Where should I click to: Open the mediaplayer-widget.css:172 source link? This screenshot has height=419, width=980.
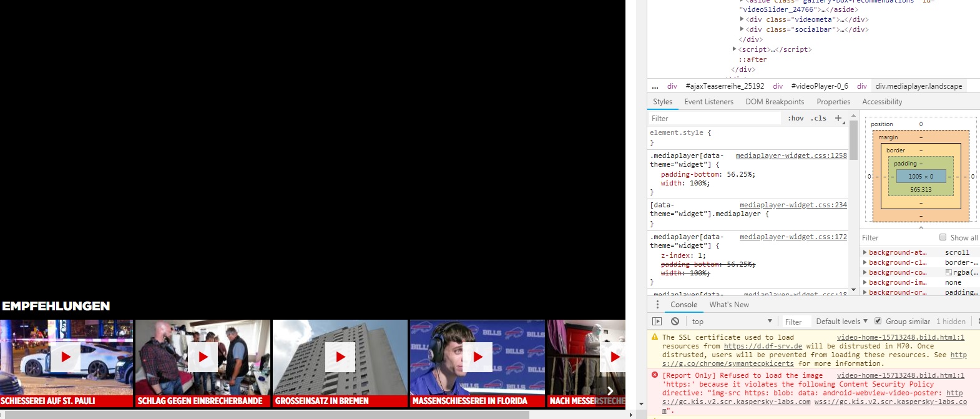pyautogui.click(x=793, y=237)
